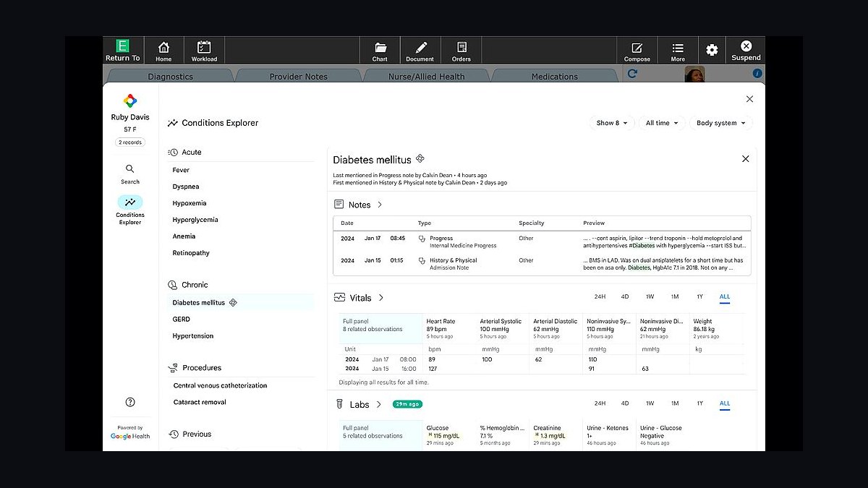Click the refresh icon beside Medications tab
This screenshot has height=488, width=868.
coord(632,74)
